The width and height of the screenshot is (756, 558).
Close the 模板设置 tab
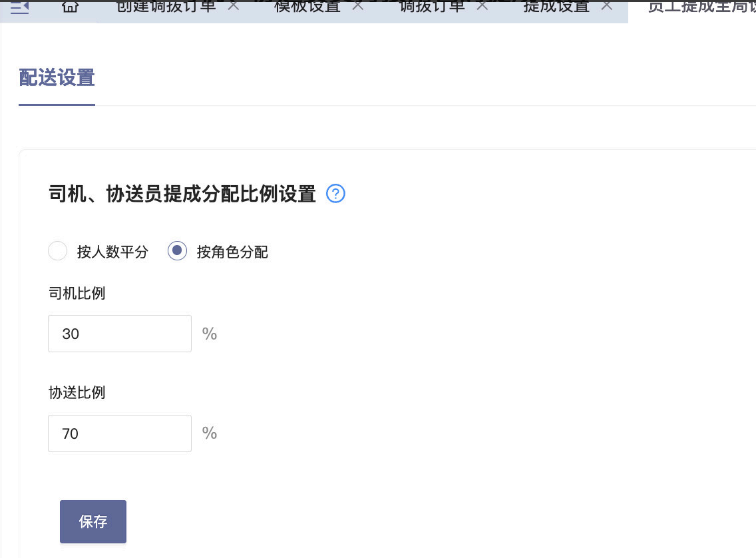[357, 6]
